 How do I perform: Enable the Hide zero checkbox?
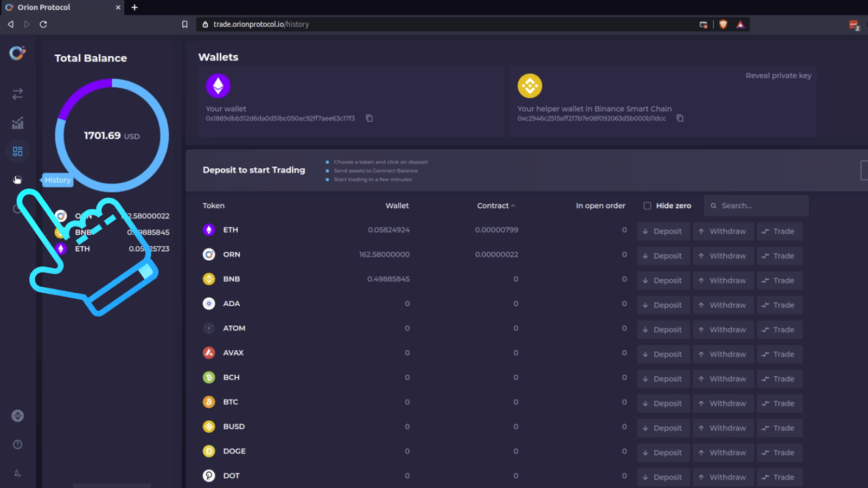647,206
